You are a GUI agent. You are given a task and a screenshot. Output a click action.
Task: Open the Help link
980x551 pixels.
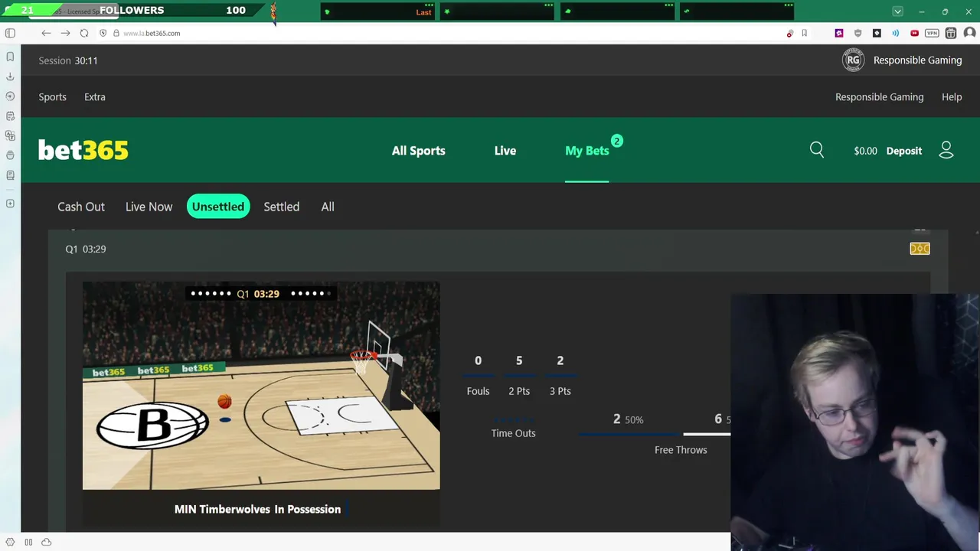pos(952,97)
